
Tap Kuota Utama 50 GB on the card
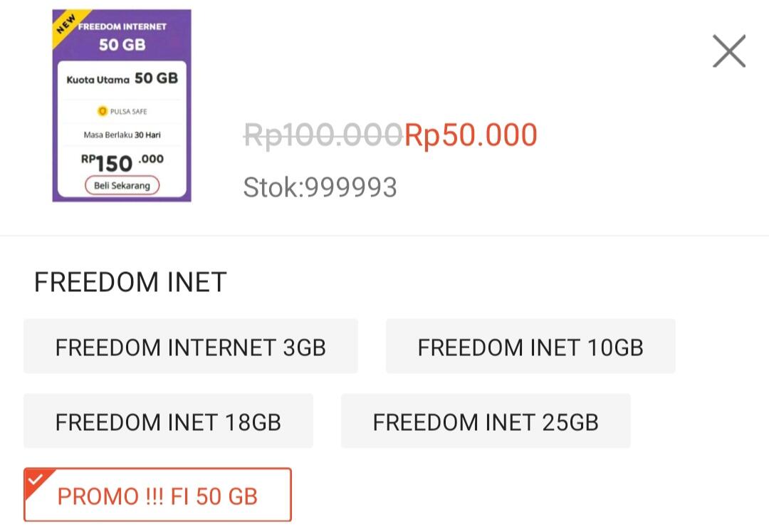click(x=121, y=79)
